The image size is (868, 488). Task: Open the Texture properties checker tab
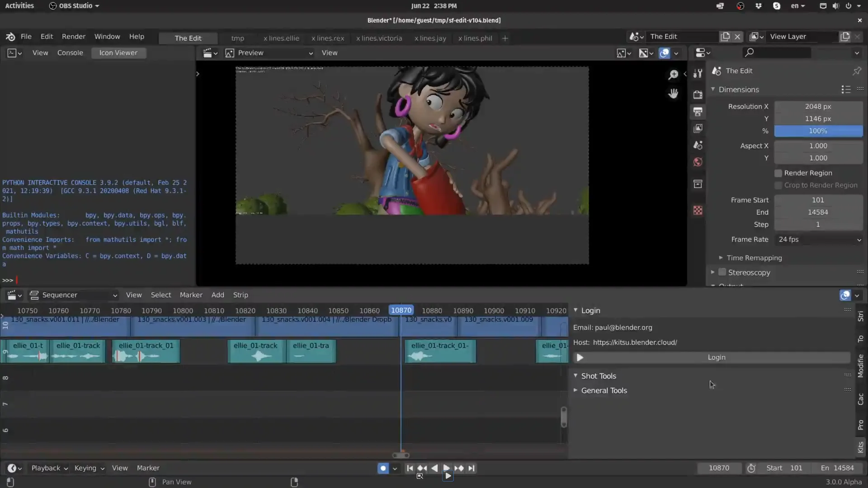pyautogui.click(x=698, y=211)
